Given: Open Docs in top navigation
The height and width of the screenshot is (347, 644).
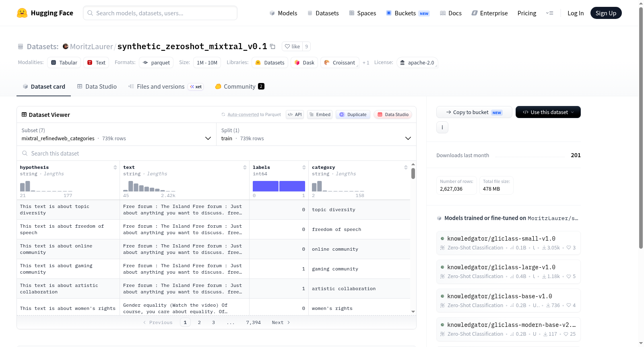Looking at the screenshot, I should (451, 13).
